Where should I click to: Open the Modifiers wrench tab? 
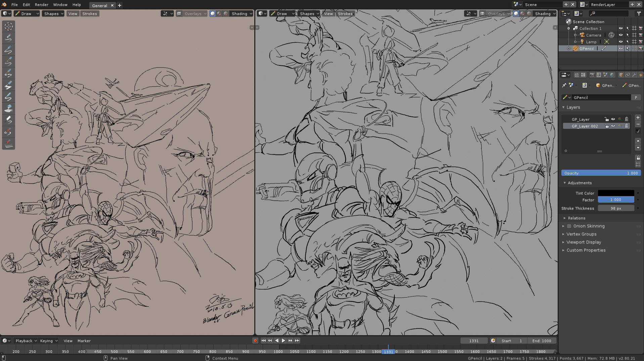tap(635, 75)
